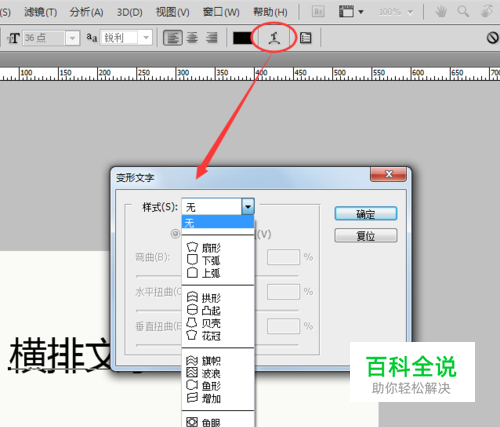This screenshot has width=500, height=427.
Task: Close the 变形文字 dialog
Action: [x=388, y=174]
